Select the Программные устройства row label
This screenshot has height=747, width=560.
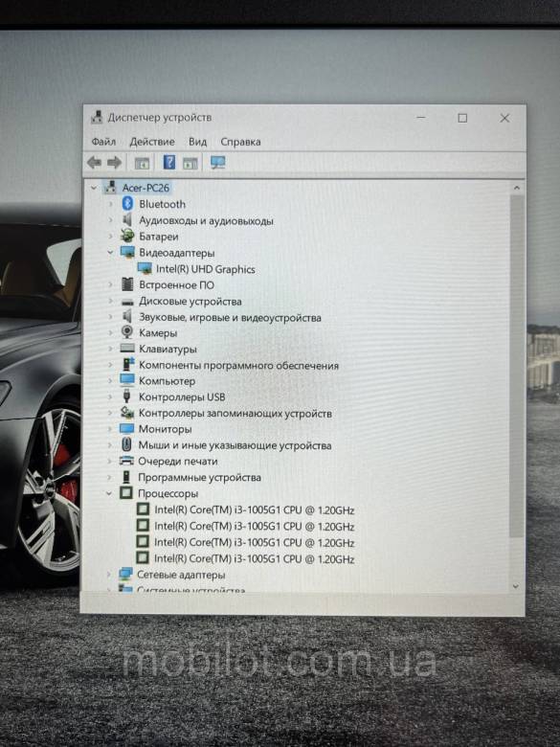[x=199, y=477]
